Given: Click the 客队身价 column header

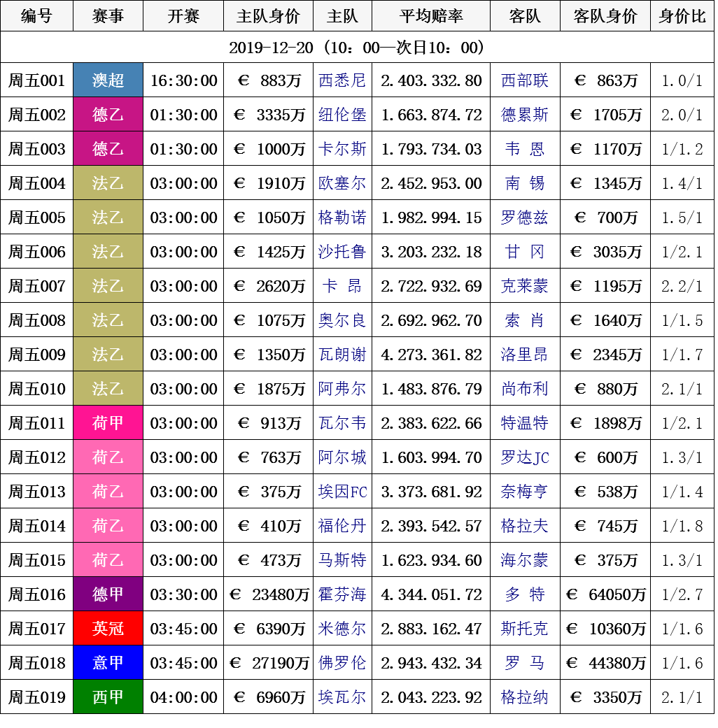Looking at the screenshot, I should 605,16.
